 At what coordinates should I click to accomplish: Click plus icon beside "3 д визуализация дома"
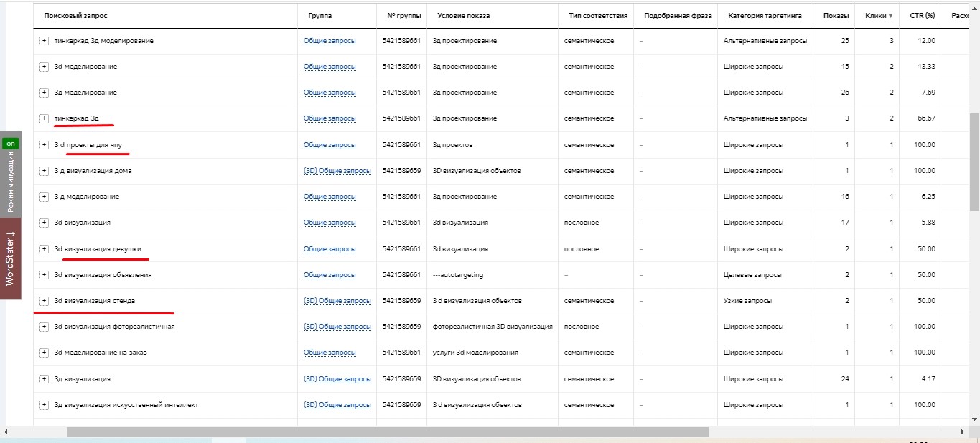[44, 171]
